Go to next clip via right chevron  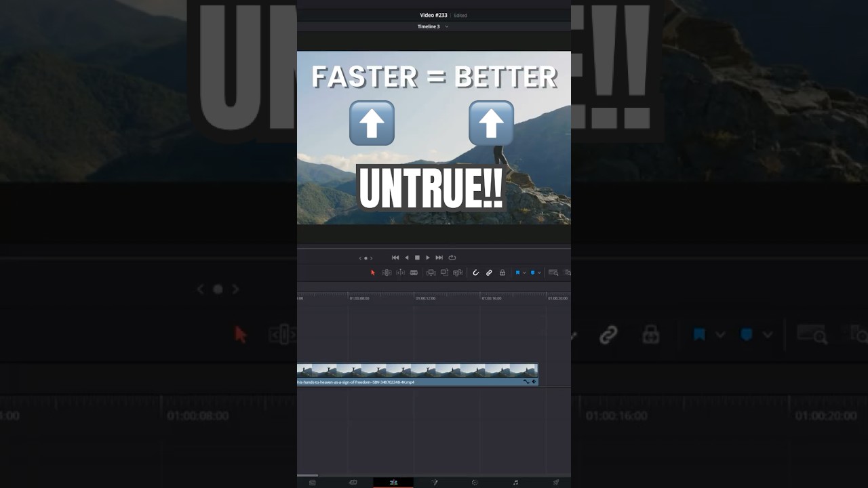371,258
